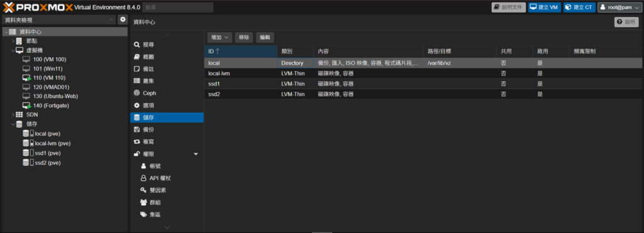Viewport: 644px width, 233px height.
Task: Click the 群組 users icon
Action: click(x=143, y=202)
